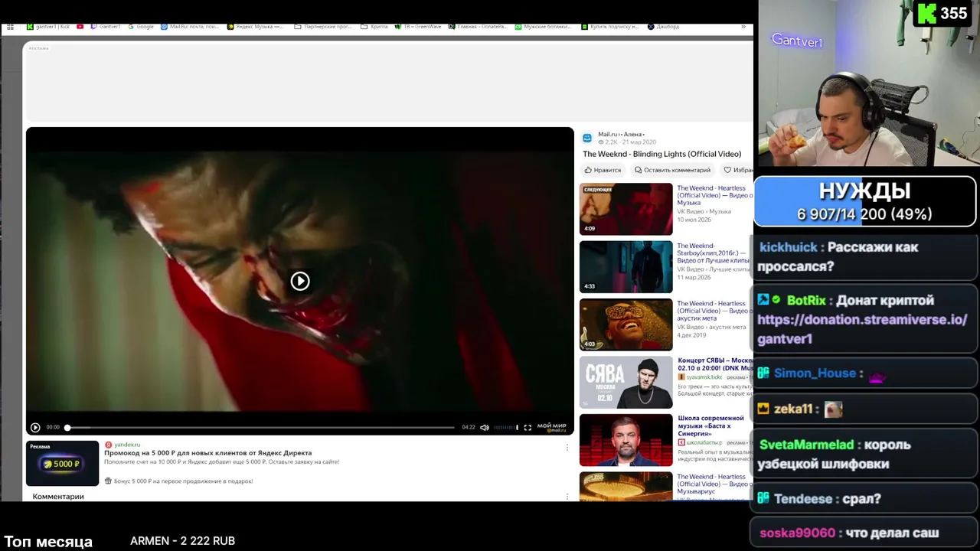980x551 pixels.
Task: Open Промокод на 5 000 ₽ ad headline
Action: (x=208, y=453)
